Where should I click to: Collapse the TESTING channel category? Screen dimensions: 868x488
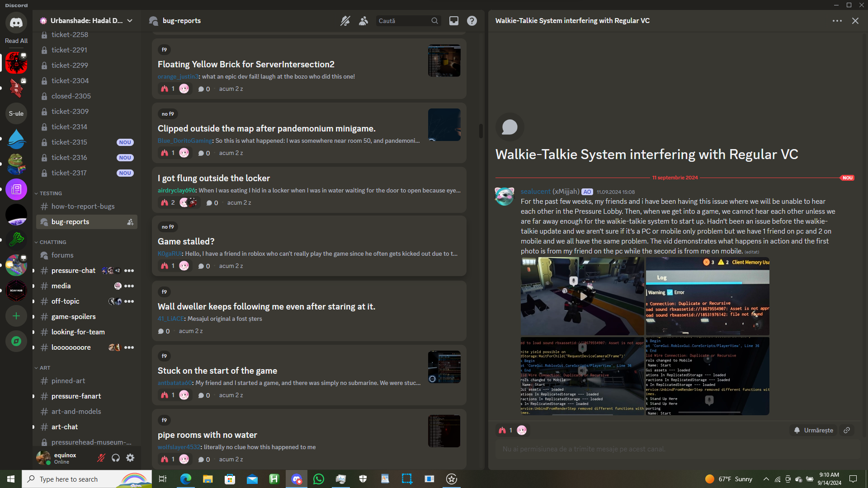(50, 193)
